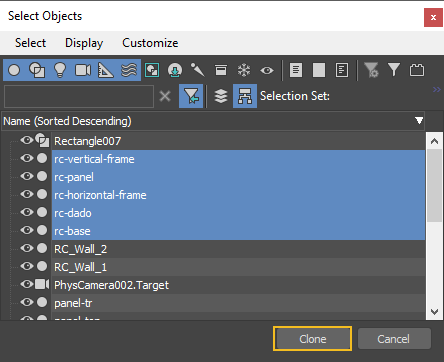The image size is (444, 362).
Task: Select the rc-panel row
Action: coord(238,177)
